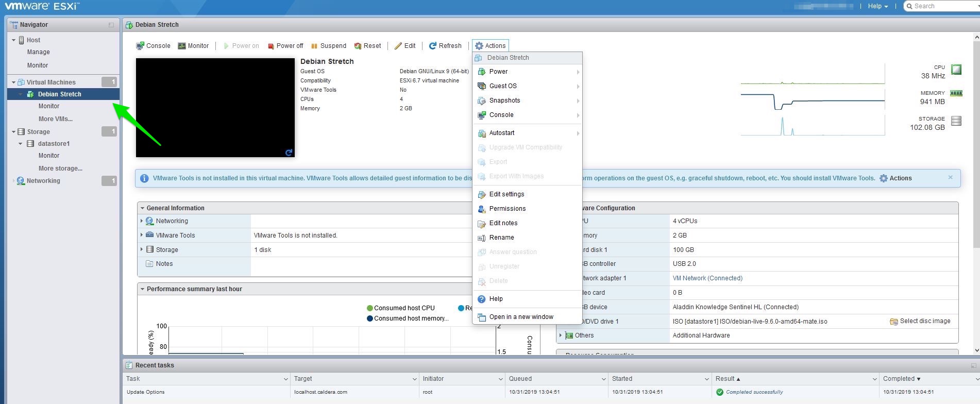The width and height of the screenshot is (980, 404).
Task: Power off the virtual machine
Action: (x=285, y=46)
